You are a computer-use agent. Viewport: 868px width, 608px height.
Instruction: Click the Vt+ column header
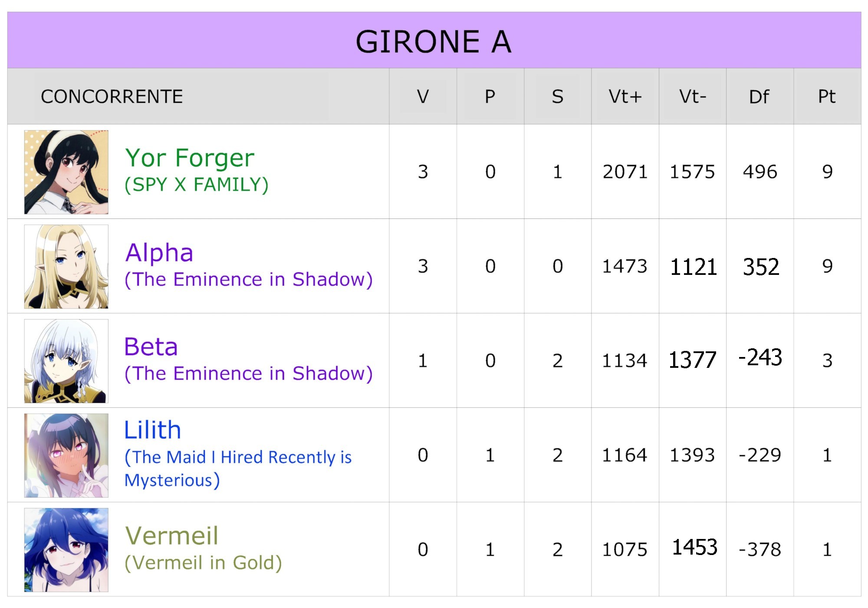(625, 96)
